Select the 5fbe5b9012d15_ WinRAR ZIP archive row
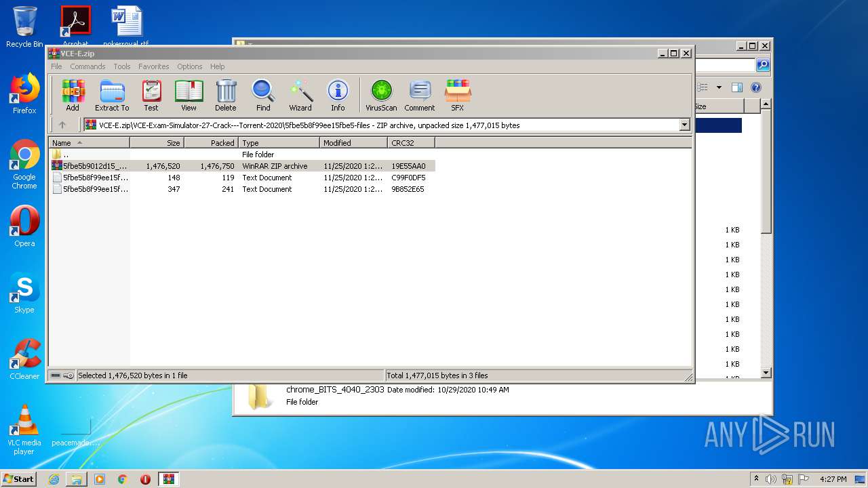This screenshot has height=488, width=868. (242, 166)
